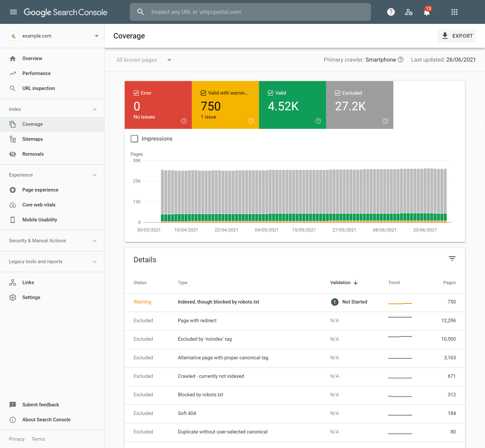
Task: Uncheck the Error checkbox
Action: point(136,93)
